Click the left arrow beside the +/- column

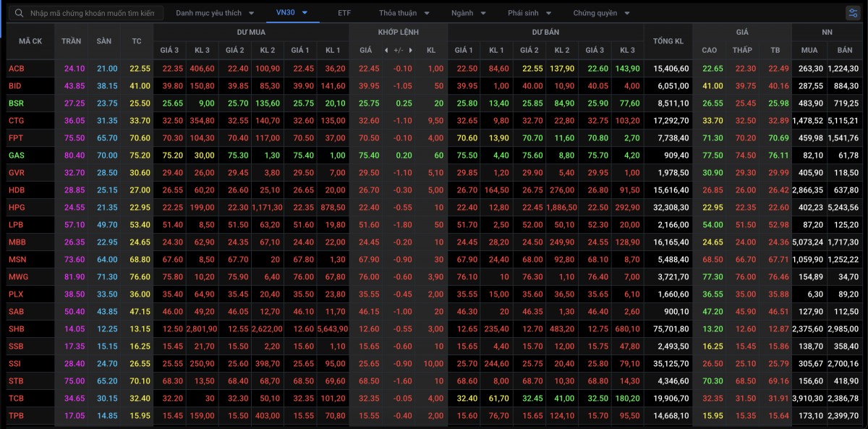coord(386,50)
